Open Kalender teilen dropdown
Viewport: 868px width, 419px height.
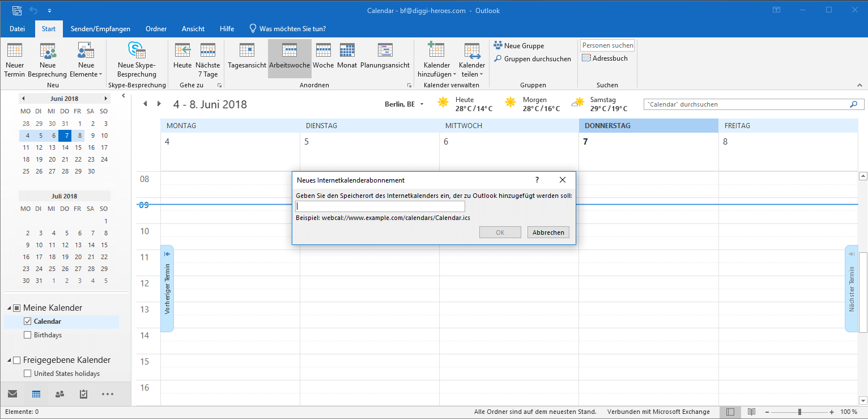(x=472, y=60)
